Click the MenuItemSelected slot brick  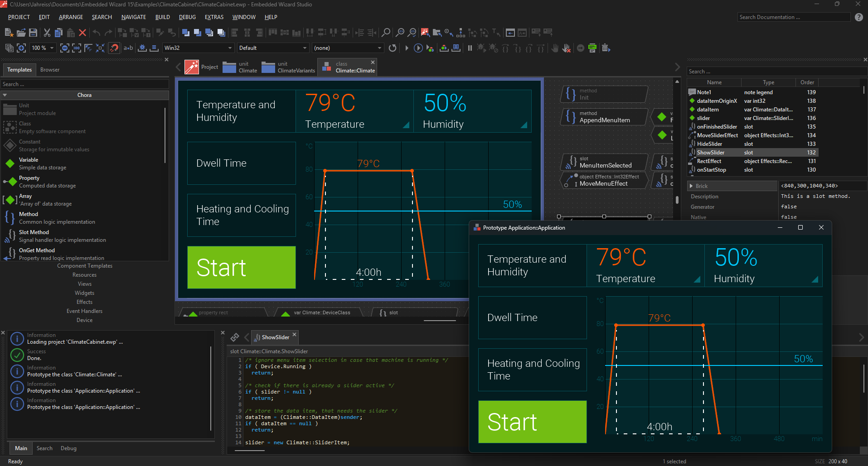(x=605, y=162)
